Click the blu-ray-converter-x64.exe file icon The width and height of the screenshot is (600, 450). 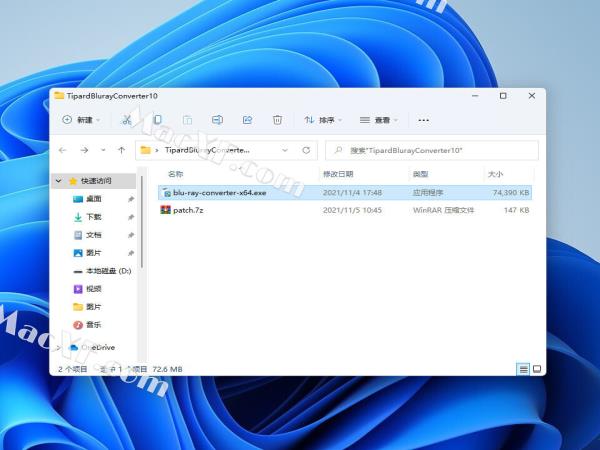point(166,192)
